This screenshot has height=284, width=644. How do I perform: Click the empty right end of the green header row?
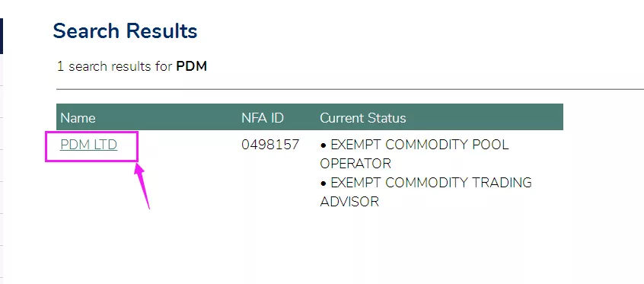(485, 117)
